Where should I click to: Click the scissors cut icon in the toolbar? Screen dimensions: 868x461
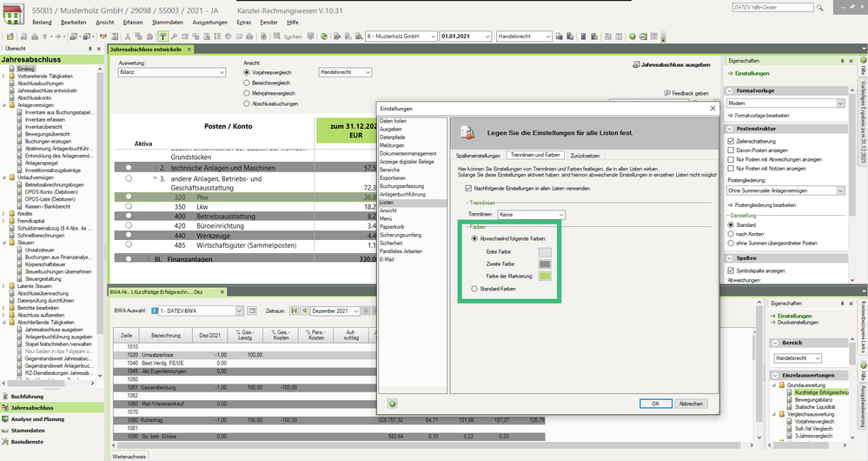(128, 37)
